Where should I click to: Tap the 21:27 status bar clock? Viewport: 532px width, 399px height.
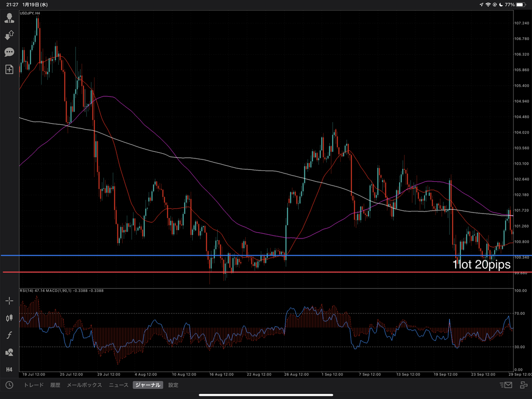pos(12,5)
